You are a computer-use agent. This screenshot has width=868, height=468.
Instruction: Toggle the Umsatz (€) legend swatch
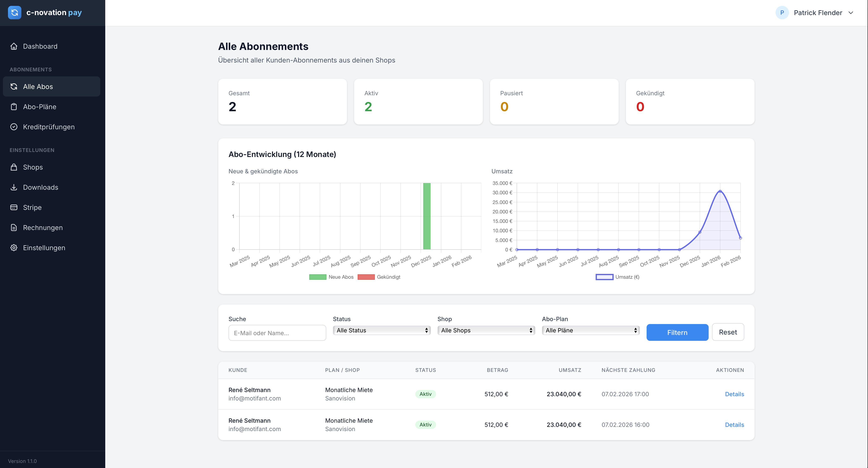tap(604, 277)
